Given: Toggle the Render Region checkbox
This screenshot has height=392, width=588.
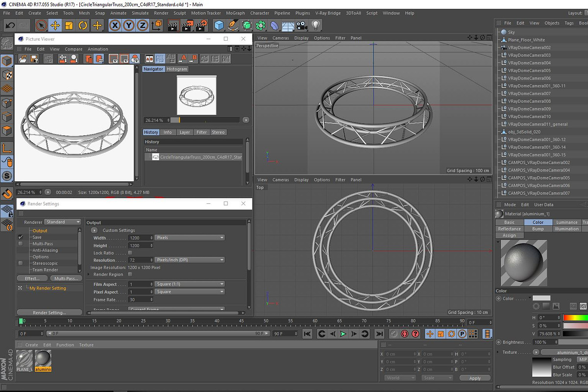Looking at the screenshot, I should 130,274.
